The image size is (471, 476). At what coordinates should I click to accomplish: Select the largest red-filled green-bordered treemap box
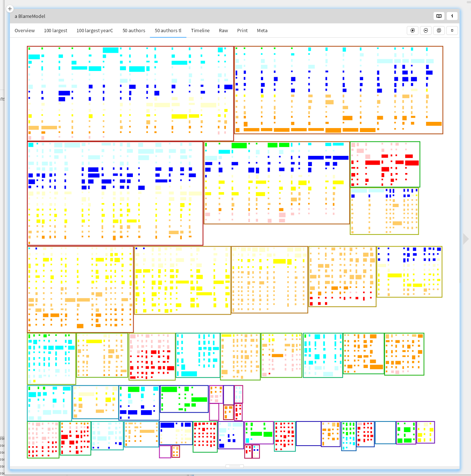point(385,164)
